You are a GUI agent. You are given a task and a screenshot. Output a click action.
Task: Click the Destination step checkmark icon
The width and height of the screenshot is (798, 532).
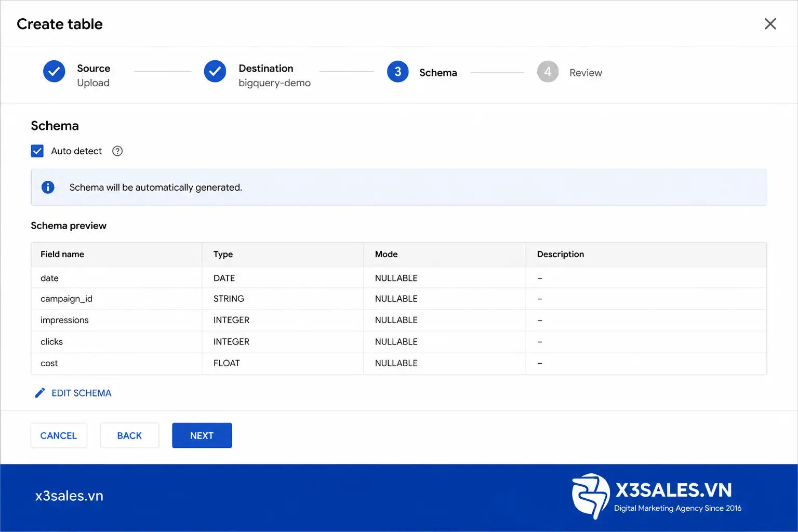215,72
